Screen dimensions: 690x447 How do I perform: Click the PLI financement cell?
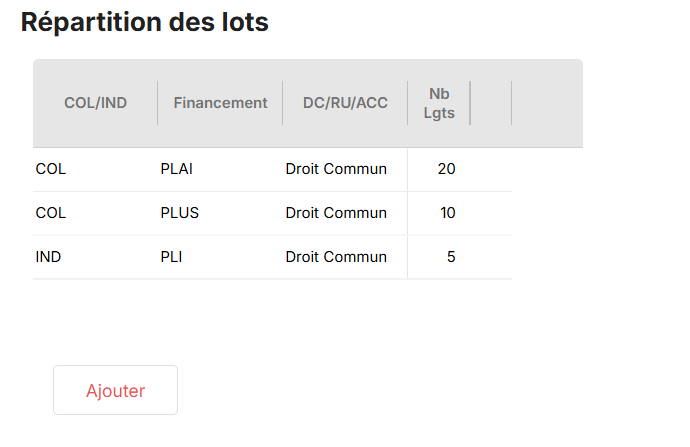point(220,257)
